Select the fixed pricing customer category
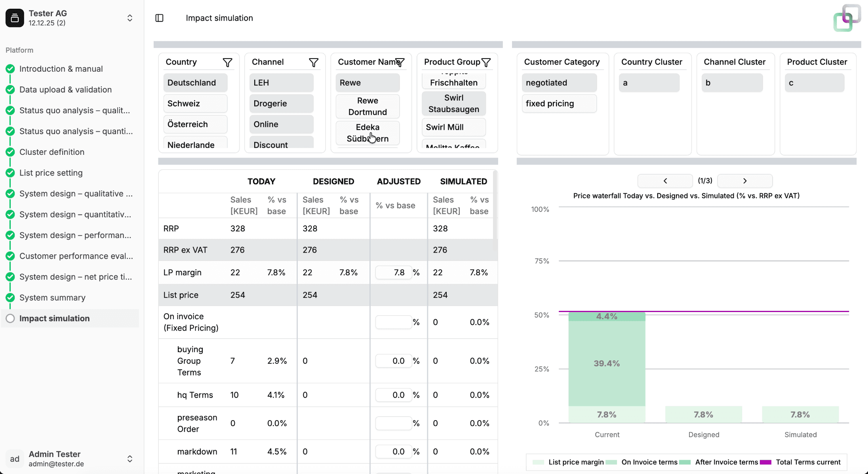The width and height of the screenshot is (868, 474). 559,103
